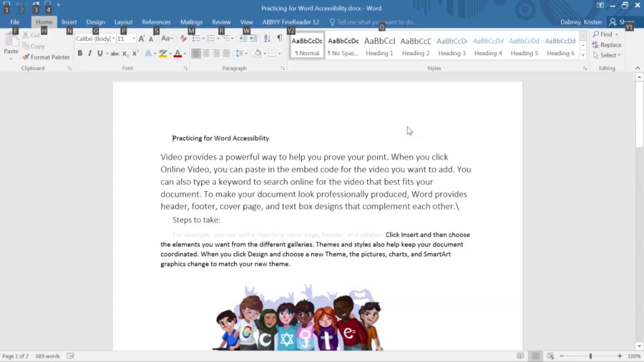This screenshot has height=362, width=644.
Task: Switch to the Review tab
Action: coord(221,22)
